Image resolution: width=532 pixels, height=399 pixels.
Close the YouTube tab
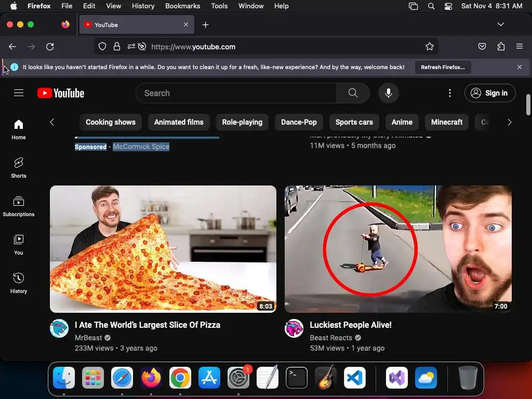186,24
